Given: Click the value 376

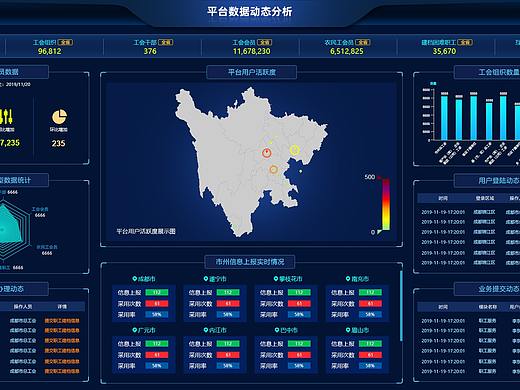Looking at the screenshot, I should [150, 51].
